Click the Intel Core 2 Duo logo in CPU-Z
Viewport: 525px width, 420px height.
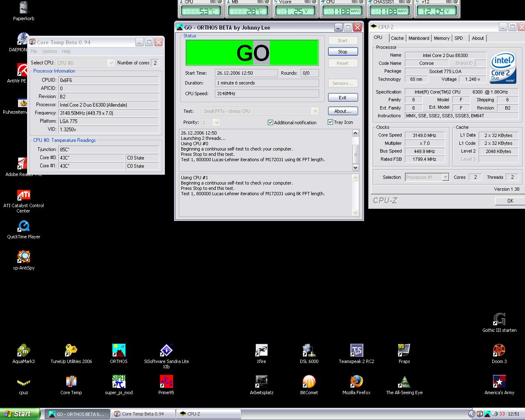[x=503, y=68]
